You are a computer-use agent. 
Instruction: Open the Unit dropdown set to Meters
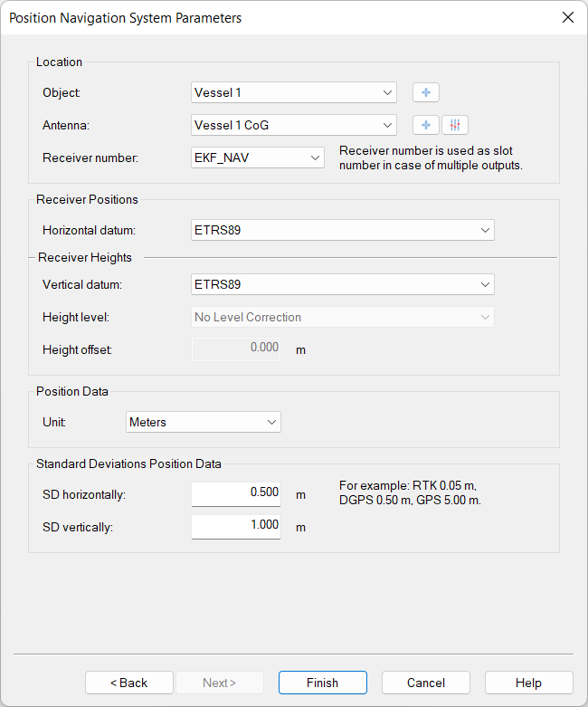pyautogui.click(x=203, y=422)
